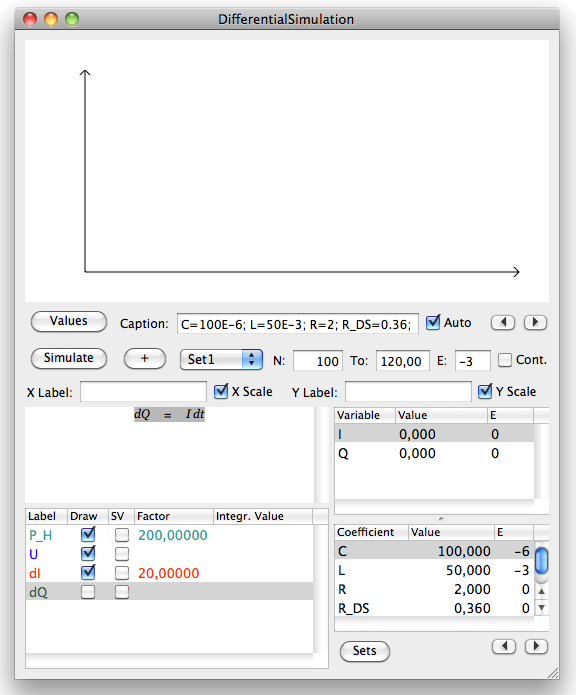Click the pane splitter handle above Coefficient table
Screen dimensions: 576x695
tap(441, 519)
